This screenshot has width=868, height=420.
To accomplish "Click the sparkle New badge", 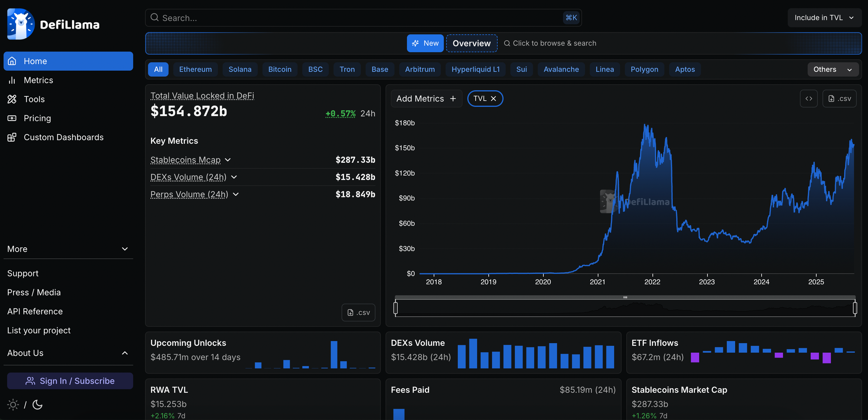I will (425, 43).
